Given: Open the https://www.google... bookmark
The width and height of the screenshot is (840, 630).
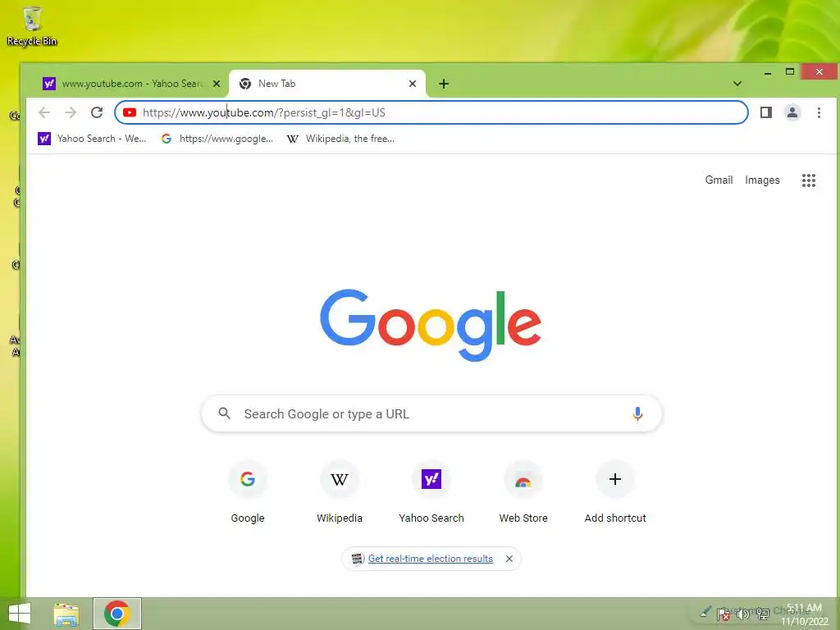Looking at the screenshot, I should pyautogui.click(x=217, y=139).
